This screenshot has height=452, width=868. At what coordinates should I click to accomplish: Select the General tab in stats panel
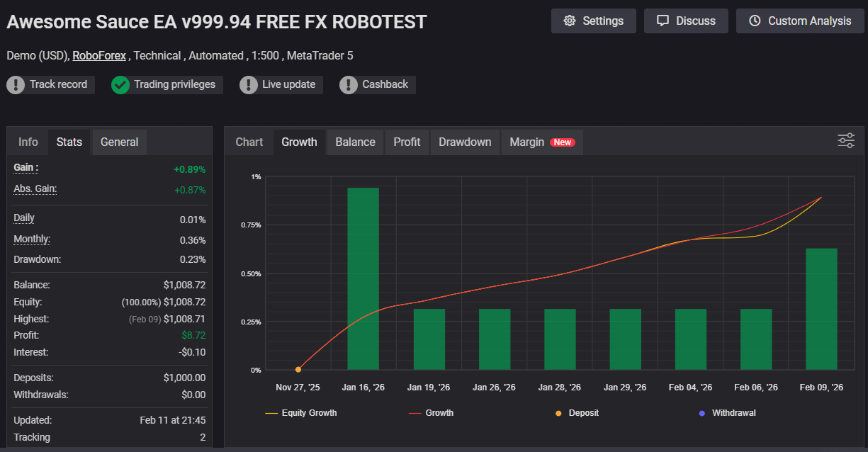coord(119,142)
